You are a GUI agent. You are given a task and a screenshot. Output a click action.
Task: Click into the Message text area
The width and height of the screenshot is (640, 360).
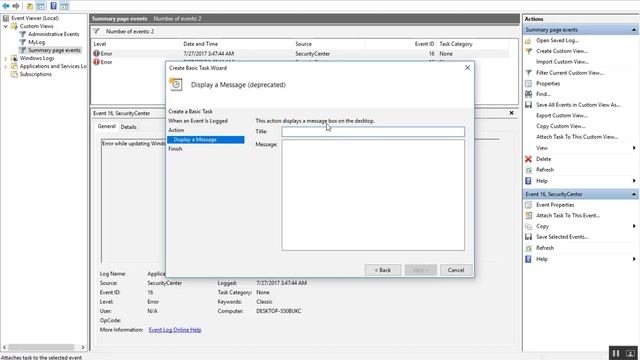coord(373,195)
